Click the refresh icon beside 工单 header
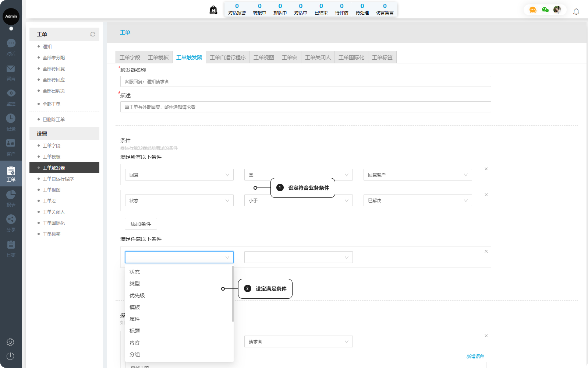Image resolution: width=588 pixels, height=368 pixels. pyautogui.click(x=93, y=34)
